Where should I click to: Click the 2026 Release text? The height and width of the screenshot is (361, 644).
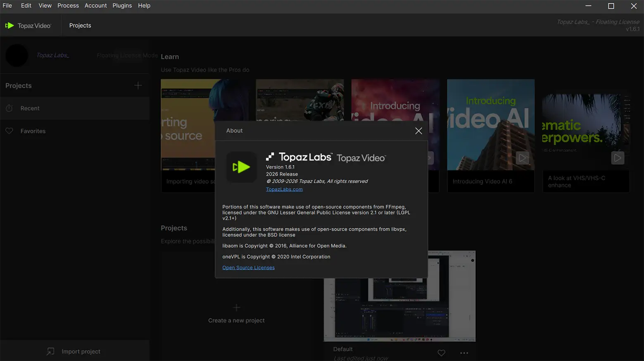(x=282, y=174)
